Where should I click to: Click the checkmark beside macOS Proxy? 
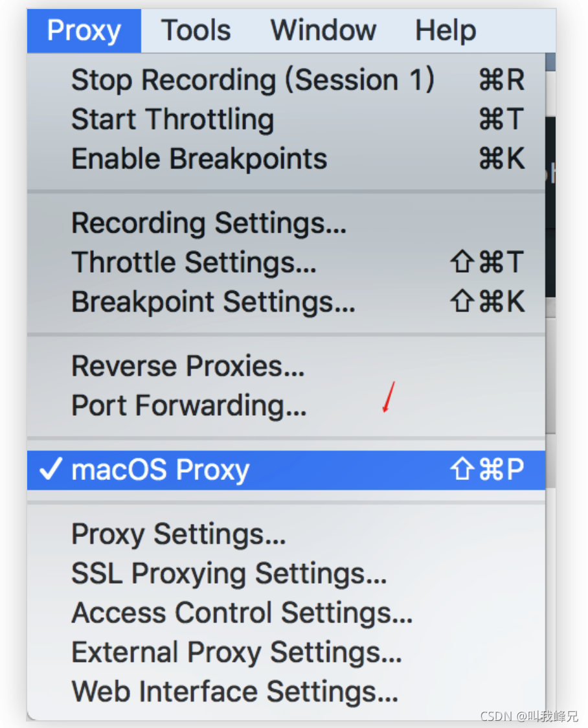pos(51,470)
